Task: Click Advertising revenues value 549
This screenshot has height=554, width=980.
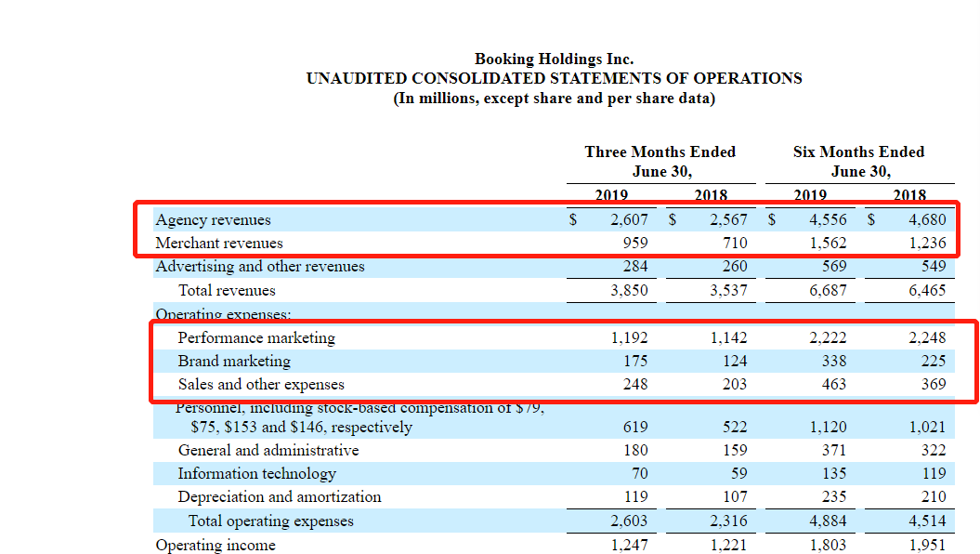Action: click(934, 267)
